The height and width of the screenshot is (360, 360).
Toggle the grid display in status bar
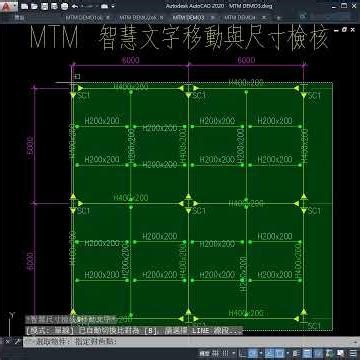click(x=215, y=354)
